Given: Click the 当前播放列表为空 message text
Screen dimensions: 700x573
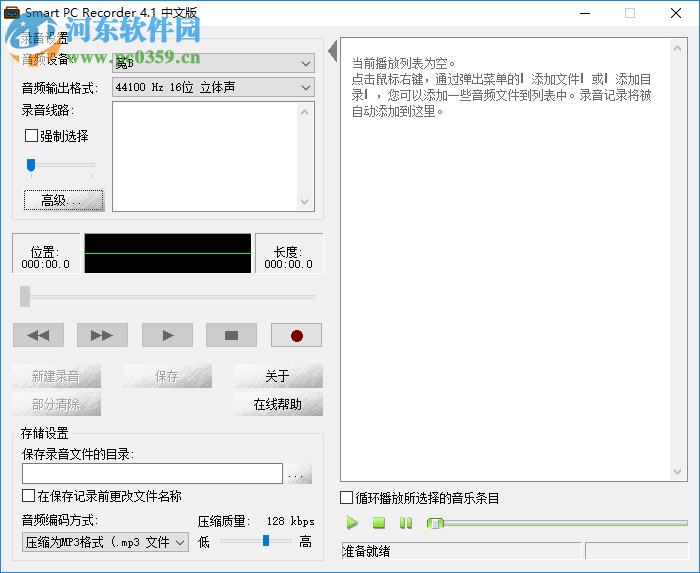Looking at the screenshot, I should pos(403,63).
